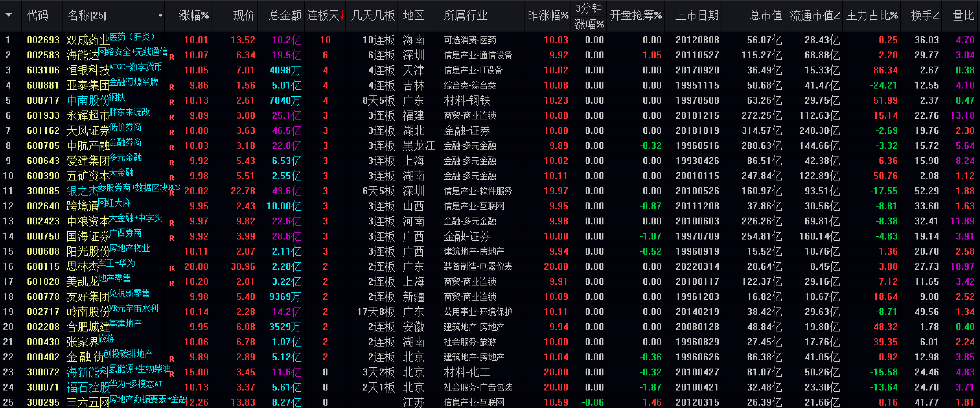
Task: Click the 6天5板 cell for 银之杰
Action: pyautogui.click(x=379, y=191)
